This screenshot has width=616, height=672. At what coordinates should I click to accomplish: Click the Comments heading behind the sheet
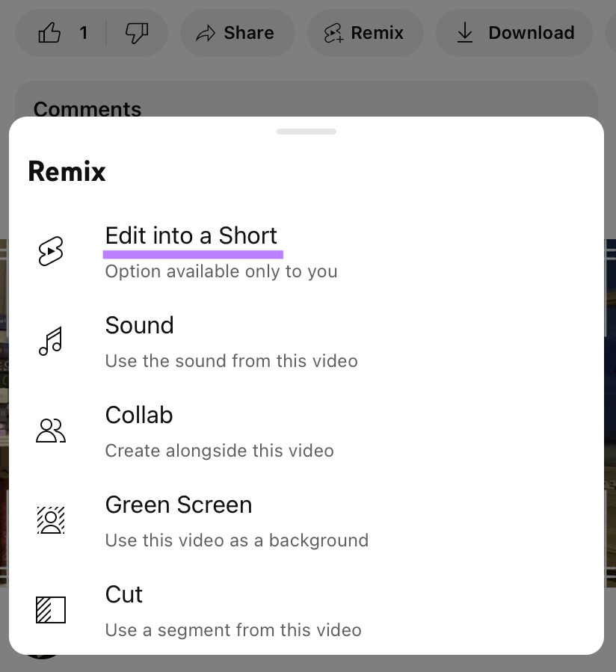coord(87,109)
